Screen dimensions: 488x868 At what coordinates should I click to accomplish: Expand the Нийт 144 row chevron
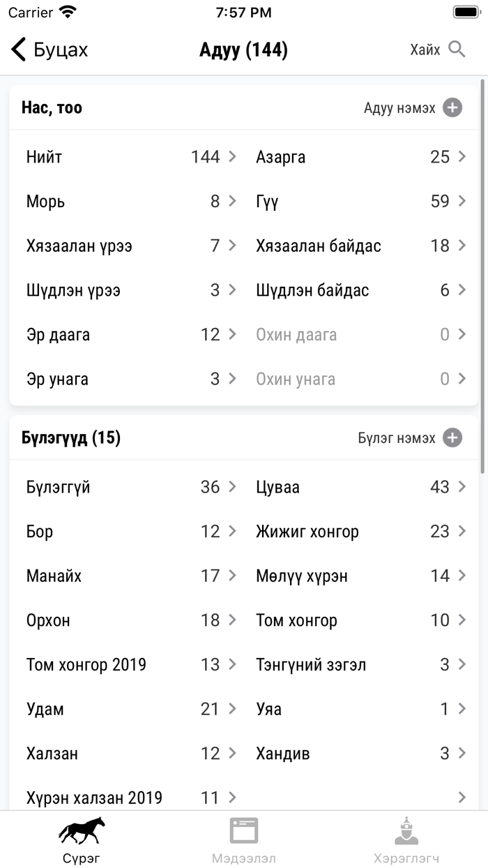232,157
